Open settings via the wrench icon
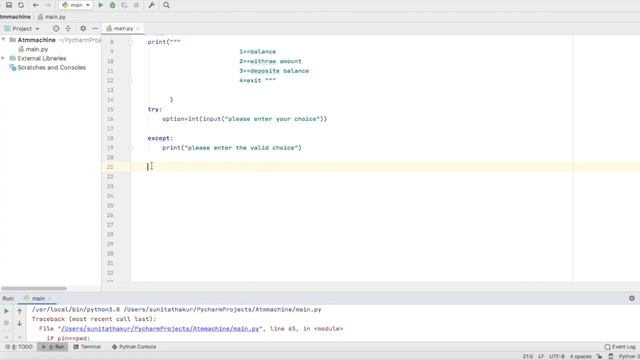The height and width of the screenshot is (360, 640). 151,5
